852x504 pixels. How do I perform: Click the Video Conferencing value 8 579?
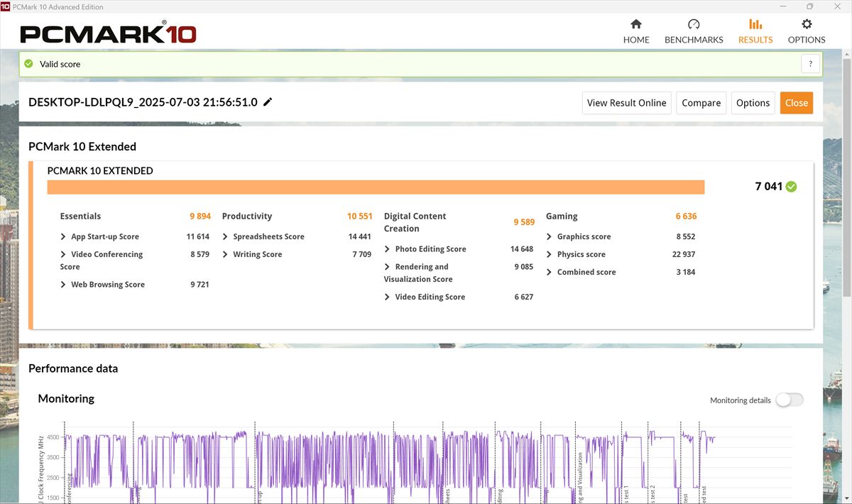tap(200, 255)
